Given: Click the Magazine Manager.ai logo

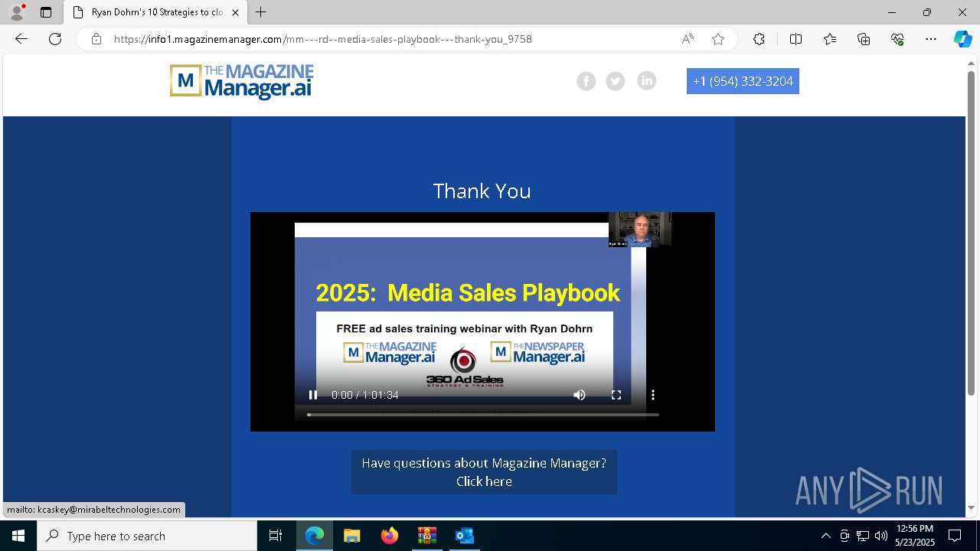Looking at the screenshot, I should 241,82.
